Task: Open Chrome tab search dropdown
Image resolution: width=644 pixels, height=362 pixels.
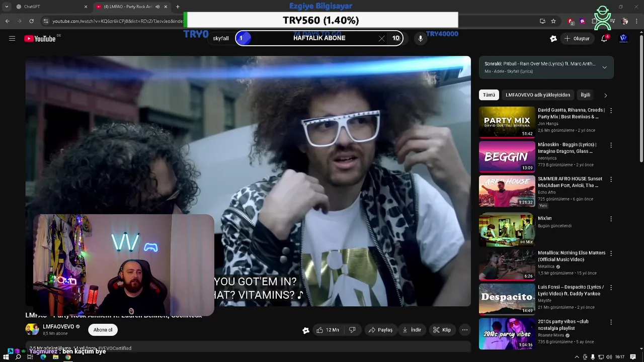Action: (7, 7)
